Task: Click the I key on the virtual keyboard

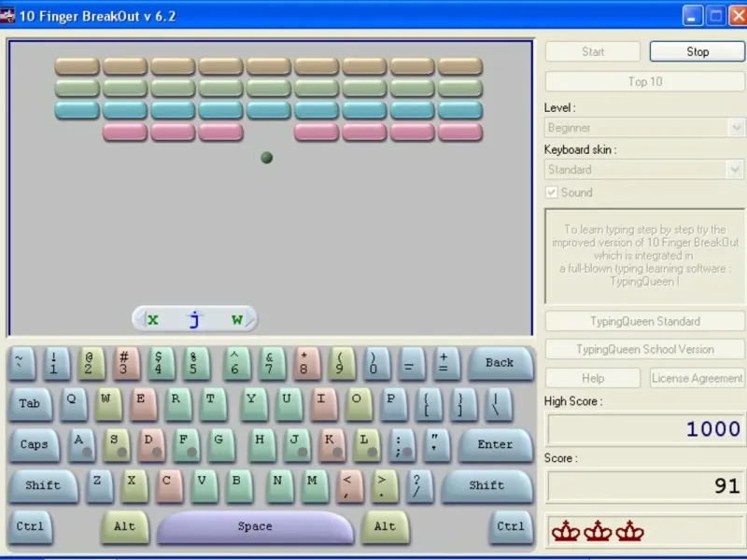Action: [323, 405]
